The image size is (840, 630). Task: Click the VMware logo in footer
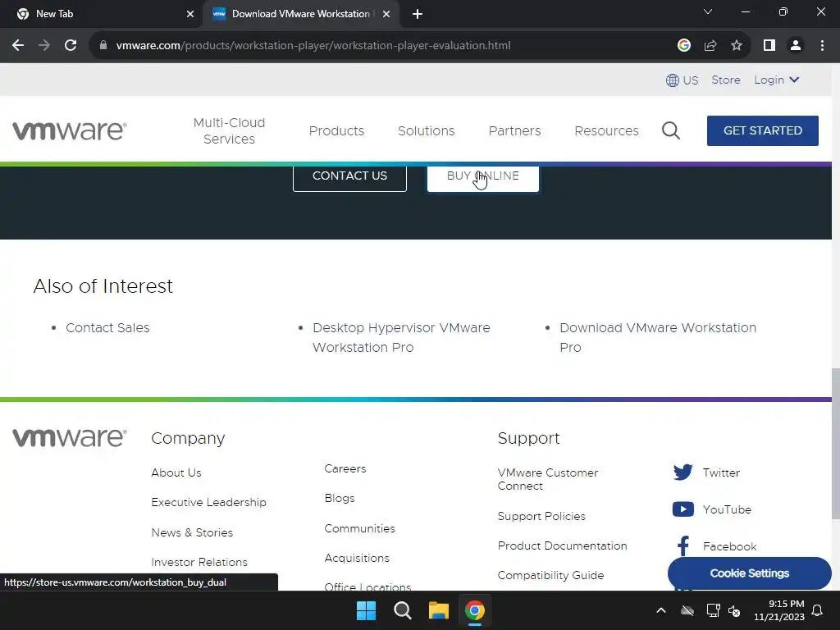(x=70, y=438)
